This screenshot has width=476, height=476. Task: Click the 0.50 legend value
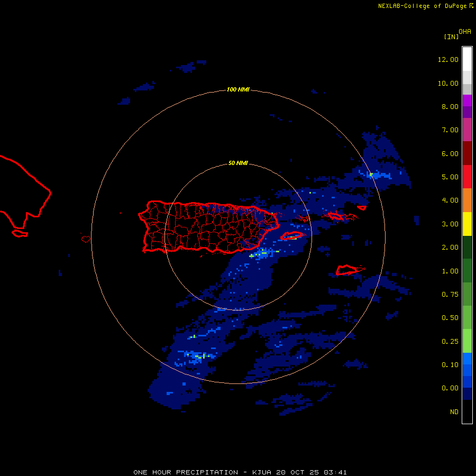pyautogui.click(x=450, y=318)
